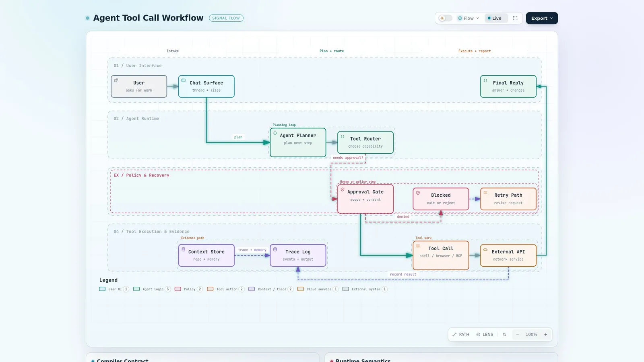Click the Context Store database icon
Screen dimensions: 644x362
tap(184, 249)
